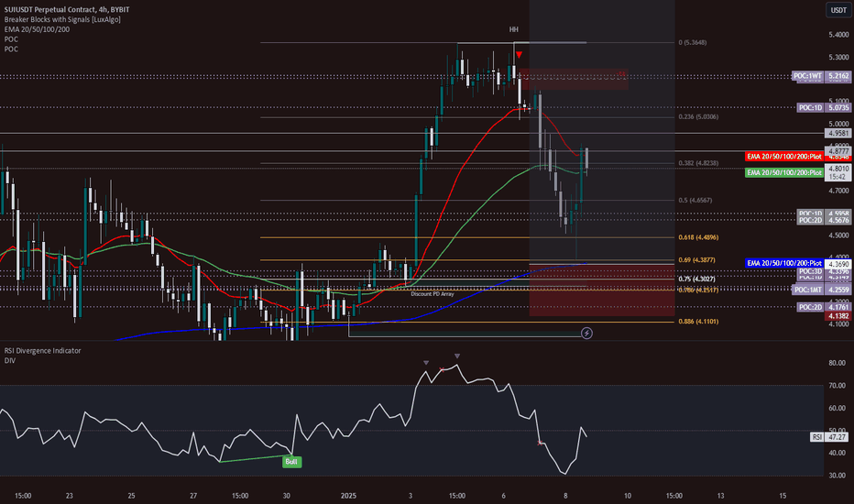Select the green EMA Plot label
The image size is (854, 504).
tap(783, 172)
